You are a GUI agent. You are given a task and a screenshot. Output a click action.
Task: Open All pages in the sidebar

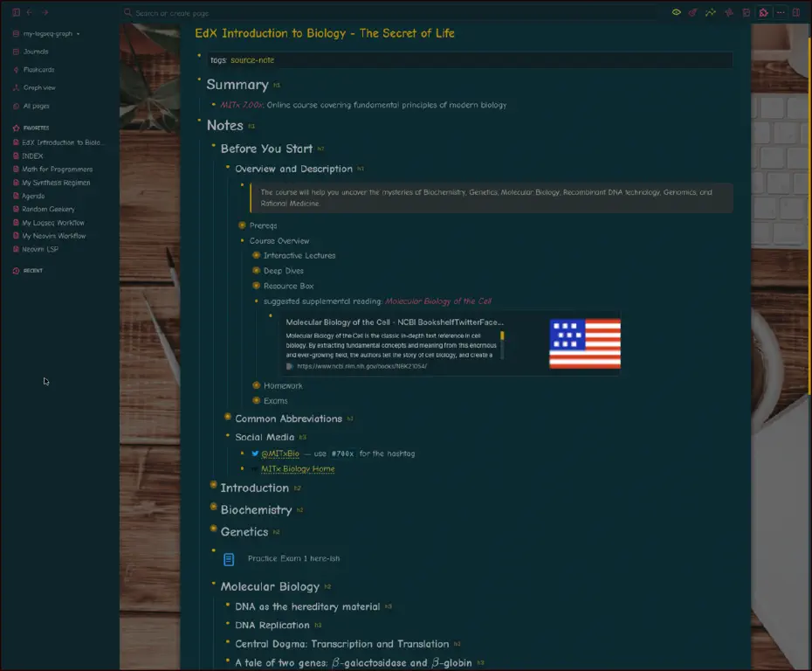pos(37,106)
